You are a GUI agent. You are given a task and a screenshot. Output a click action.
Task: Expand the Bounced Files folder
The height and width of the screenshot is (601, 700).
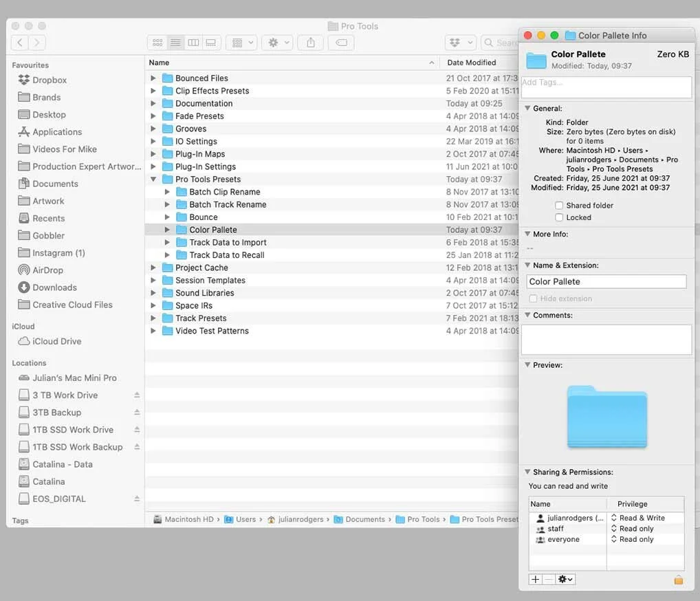(x=153, y=78)
